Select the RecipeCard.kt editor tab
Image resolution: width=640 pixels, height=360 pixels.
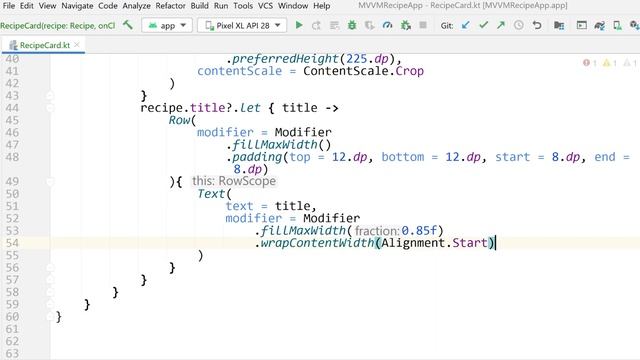(43, 45)
